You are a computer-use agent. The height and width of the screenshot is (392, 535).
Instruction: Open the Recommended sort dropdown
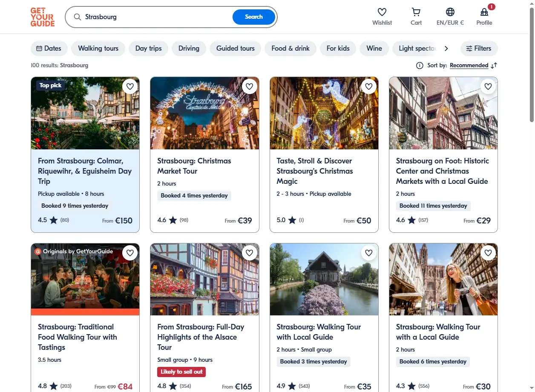(x=469, y=66)
